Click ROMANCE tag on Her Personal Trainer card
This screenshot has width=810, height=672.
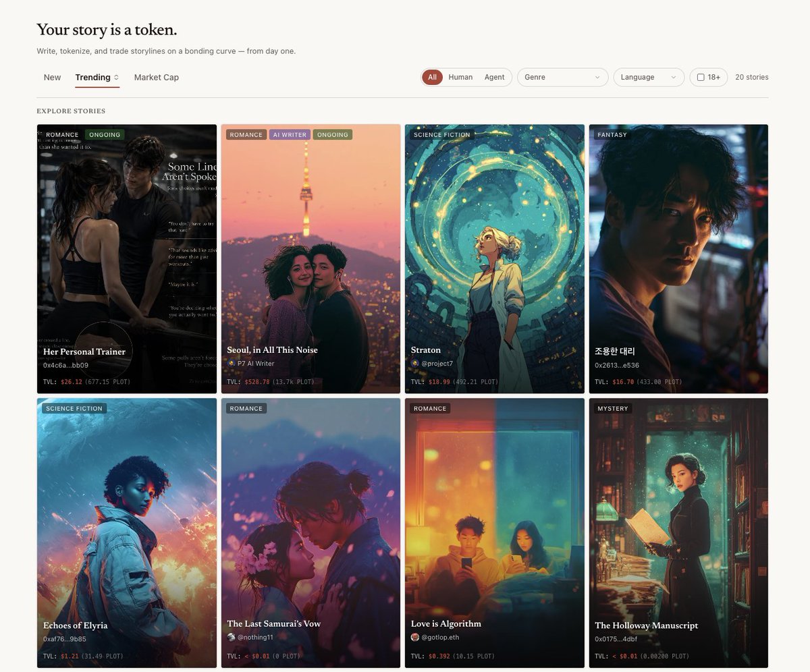click(x=62, y=135)
